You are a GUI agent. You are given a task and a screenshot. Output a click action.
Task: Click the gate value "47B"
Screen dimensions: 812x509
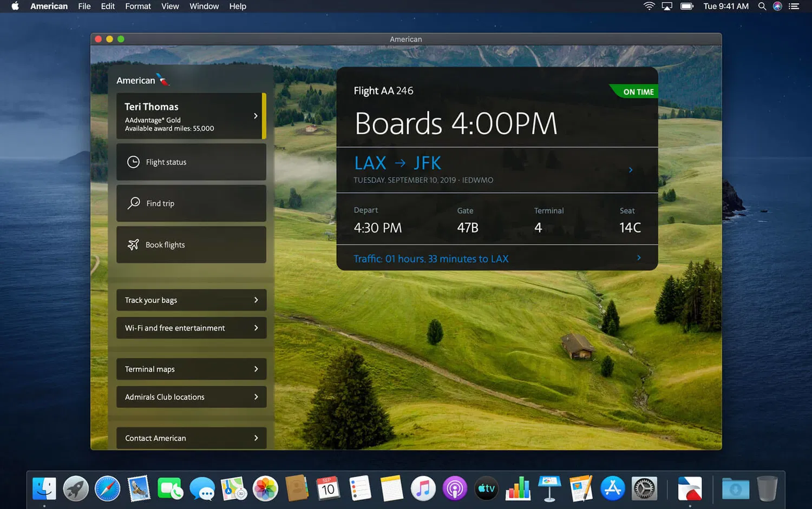coord(468,228)
